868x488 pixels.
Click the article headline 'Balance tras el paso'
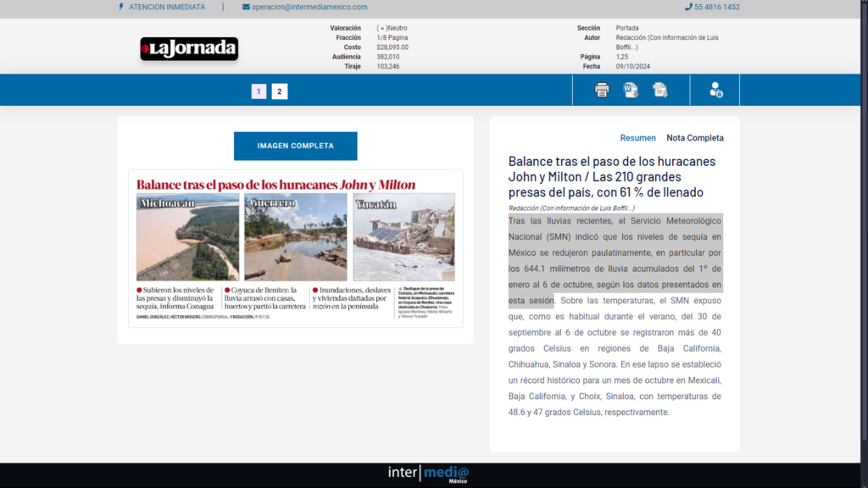612,176
